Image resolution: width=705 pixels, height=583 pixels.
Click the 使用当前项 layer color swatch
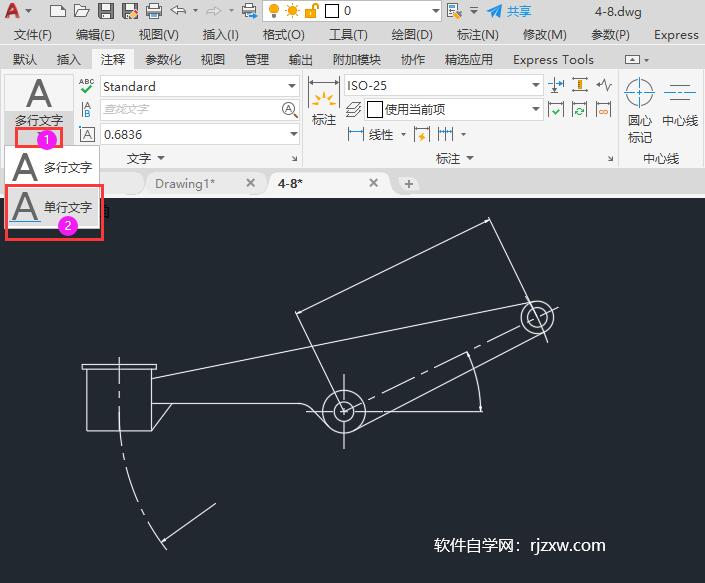[375, 109]
